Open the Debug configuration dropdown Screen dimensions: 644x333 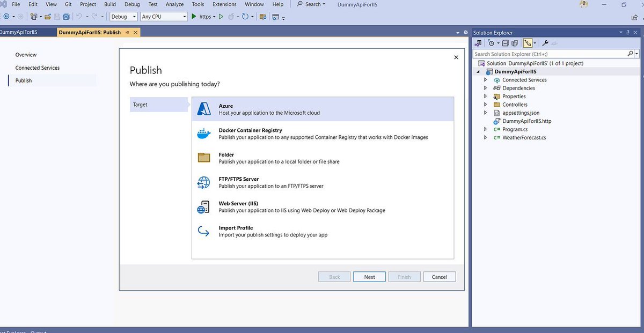[x=123, y=17]
